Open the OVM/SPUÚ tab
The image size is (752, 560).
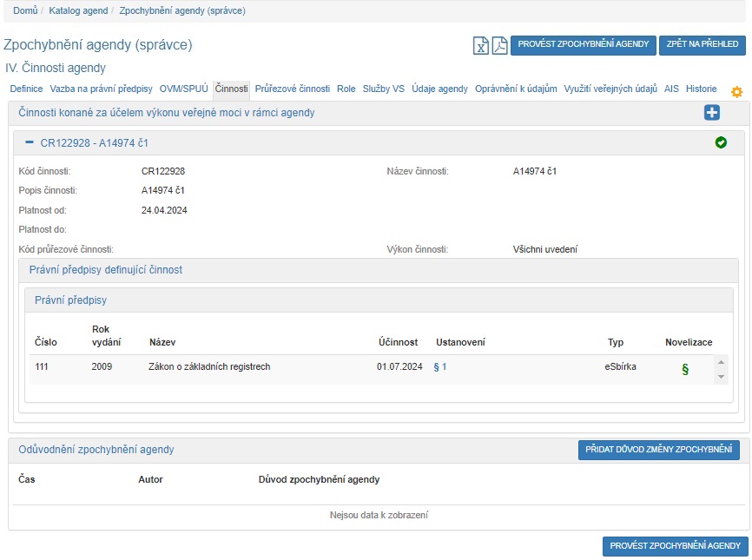(x=183, y=89)
